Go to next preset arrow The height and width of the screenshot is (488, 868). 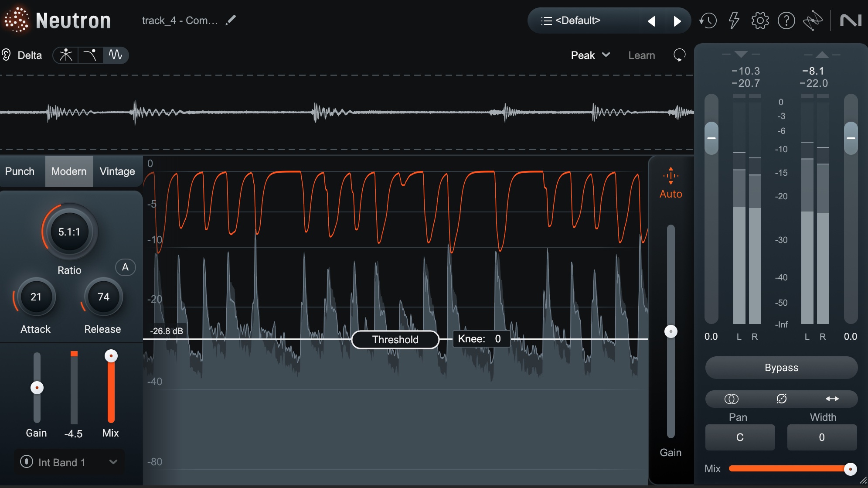coord(677,21)
